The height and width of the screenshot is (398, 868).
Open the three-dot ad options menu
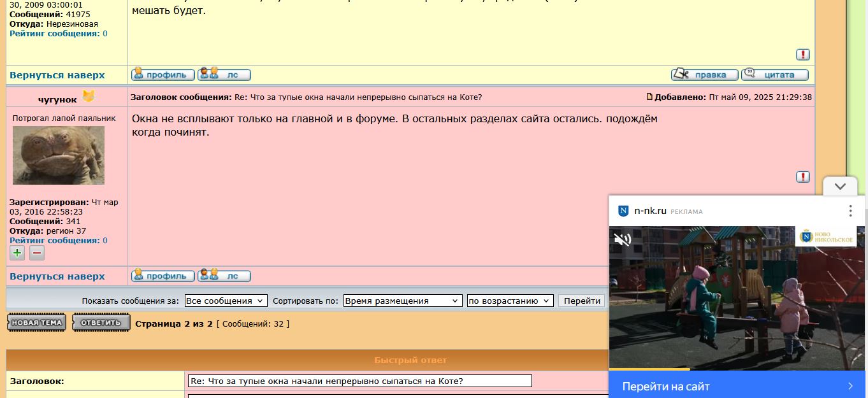(x=850, y=211)
